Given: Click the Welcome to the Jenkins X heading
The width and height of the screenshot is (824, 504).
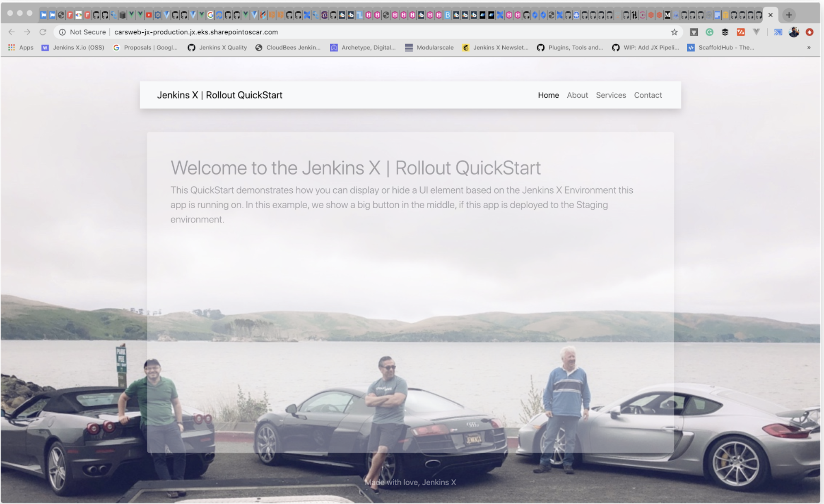Looking at the screenshot, I should pos(356,168).
